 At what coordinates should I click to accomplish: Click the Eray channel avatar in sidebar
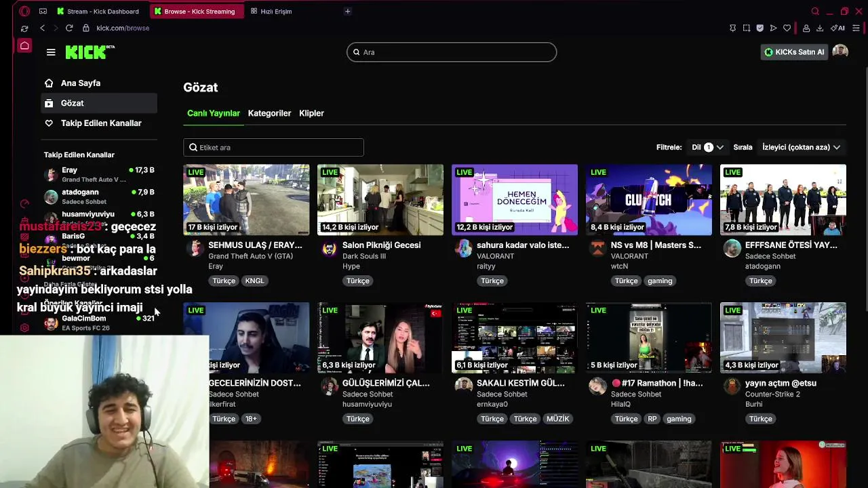(x=51, y=175)
